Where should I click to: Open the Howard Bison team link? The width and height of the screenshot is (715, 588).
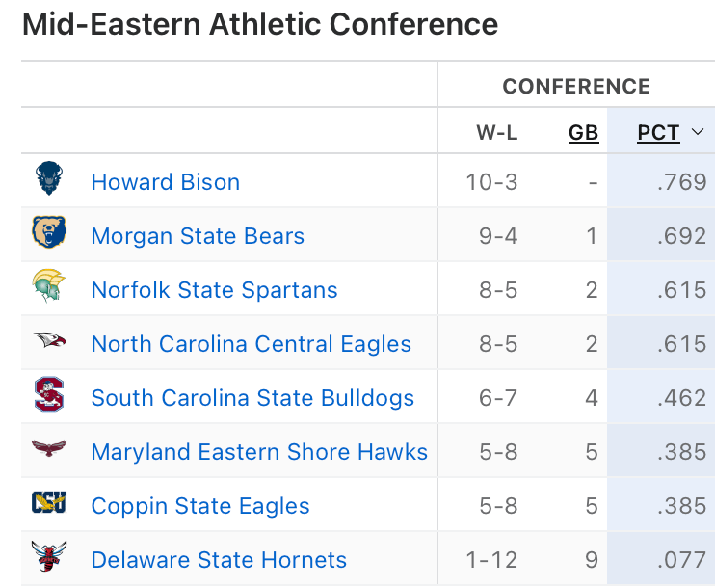click(165, 182)
